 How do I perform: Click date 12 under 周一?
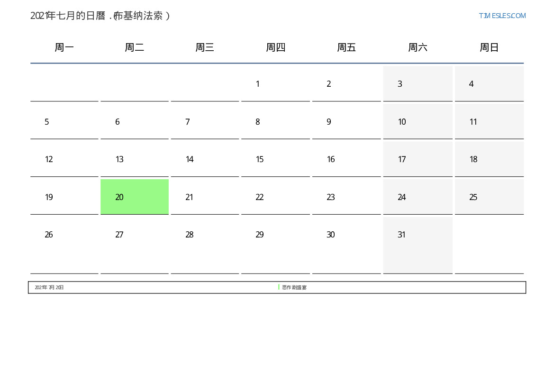click(49, 159)
